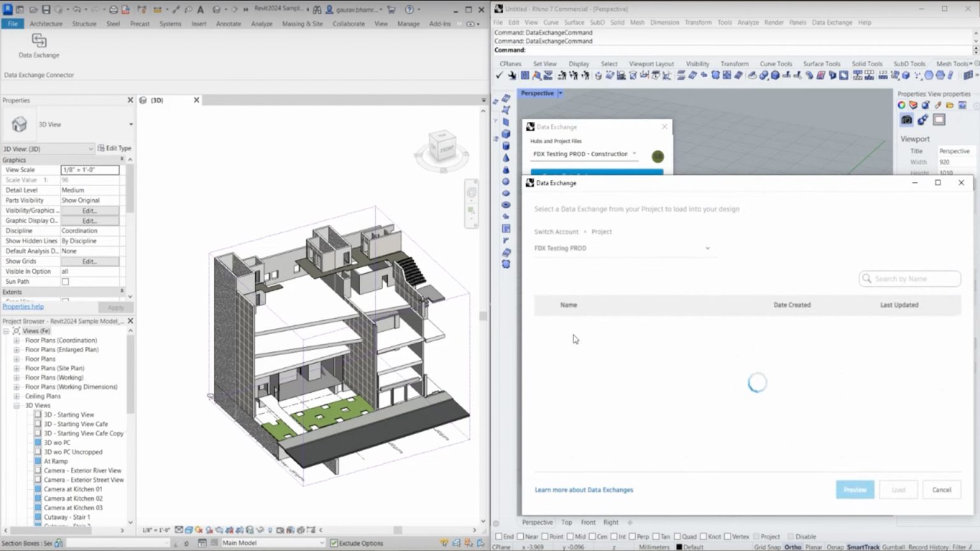Screen dimensions: 980x551
Task: Enable the Ortho mode in Rhino status bar
Action: (792, 547)
